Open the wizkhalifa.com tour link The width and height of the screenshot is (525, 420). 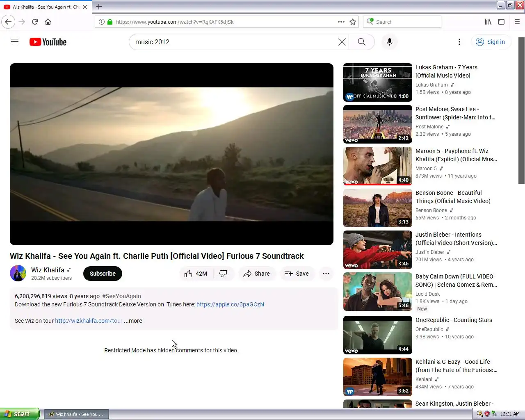[x=89, y=321]
